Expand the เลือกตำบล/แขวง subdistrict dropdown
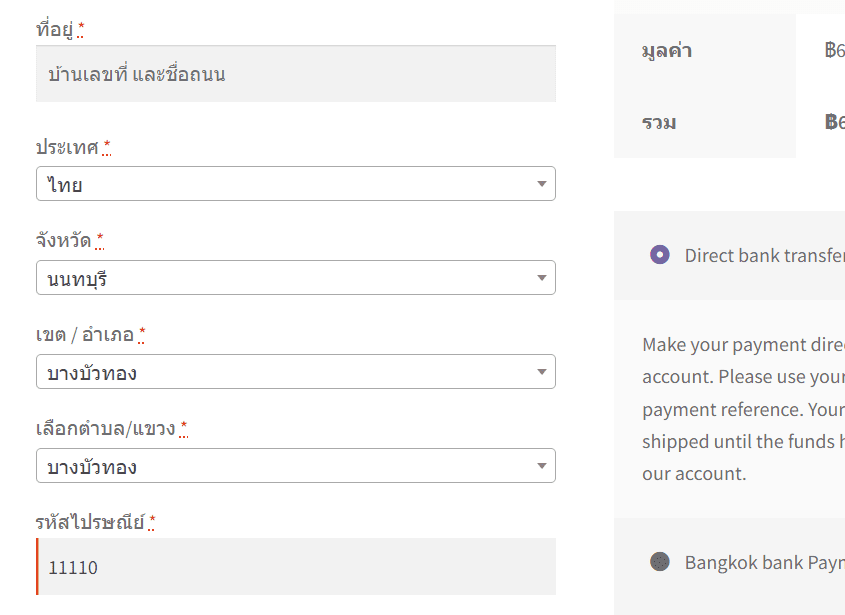This screenshot has height=615, width=845. coord(295,466)
